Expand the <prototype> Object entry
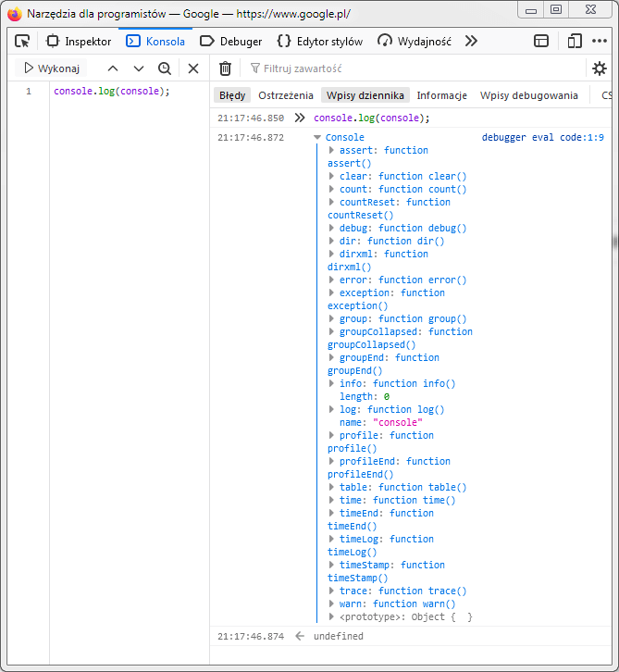The width and height of the screenshot is (619, 672). [x=331, y=616]
